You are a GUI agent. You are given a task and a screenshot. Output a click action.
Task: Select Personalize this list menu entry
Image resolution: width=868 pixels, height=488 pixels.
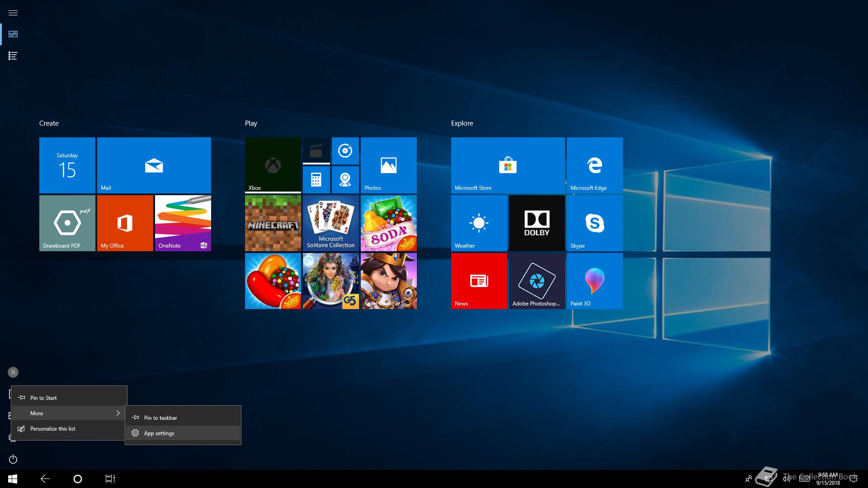69,428
